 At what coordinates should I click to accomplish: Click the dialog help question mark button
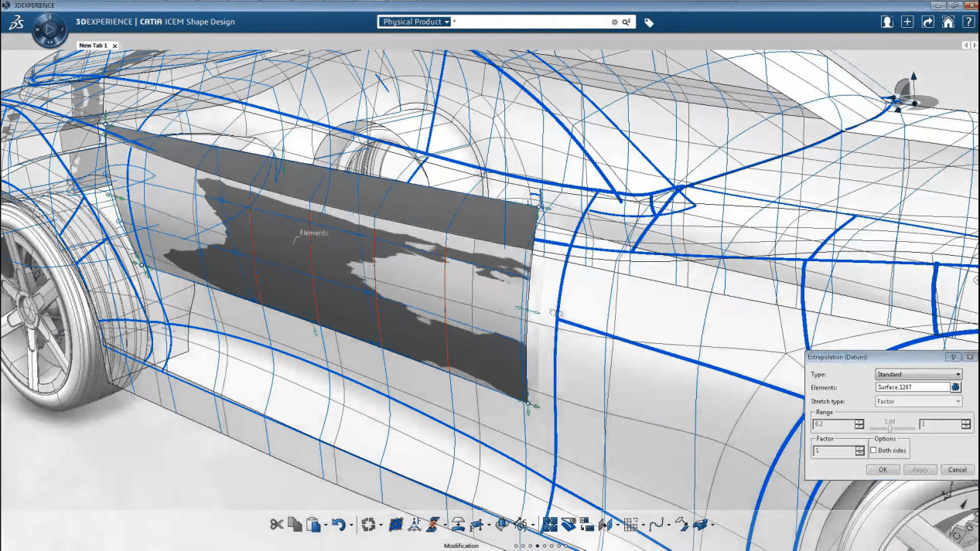[x=953, y=357]
